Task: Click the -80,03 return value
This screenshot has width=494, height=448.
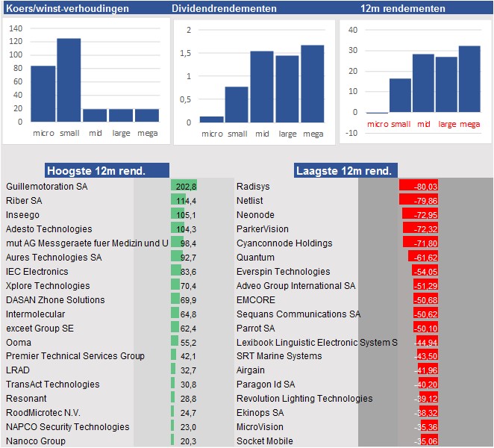Action: pyautogui.click(x=425, y=187)
